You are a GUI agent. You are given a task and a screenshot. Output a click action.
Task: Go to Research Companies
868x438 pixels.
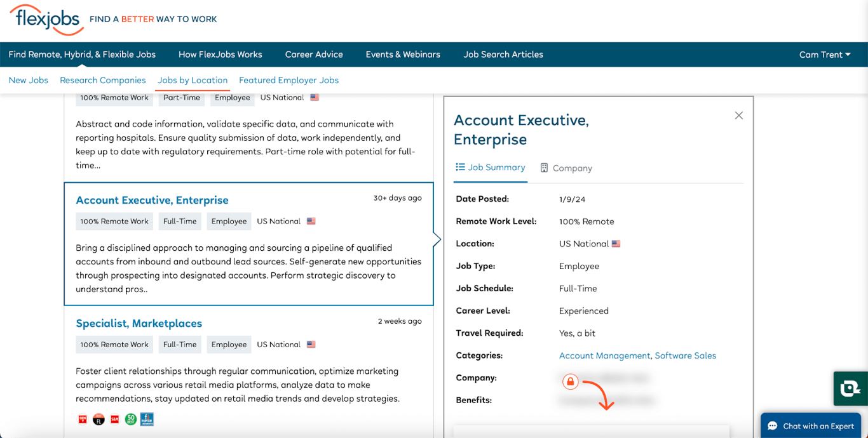(x=103, y=80)
